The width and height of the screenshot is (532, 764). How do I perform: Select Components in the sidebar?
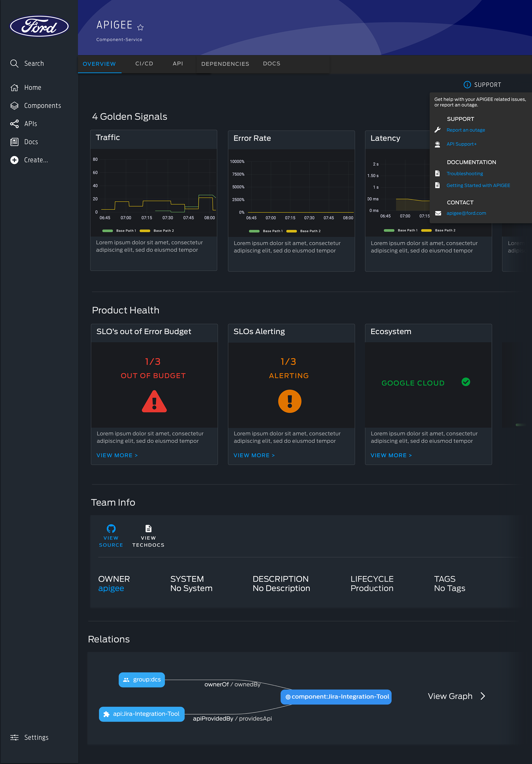[43, 106]
